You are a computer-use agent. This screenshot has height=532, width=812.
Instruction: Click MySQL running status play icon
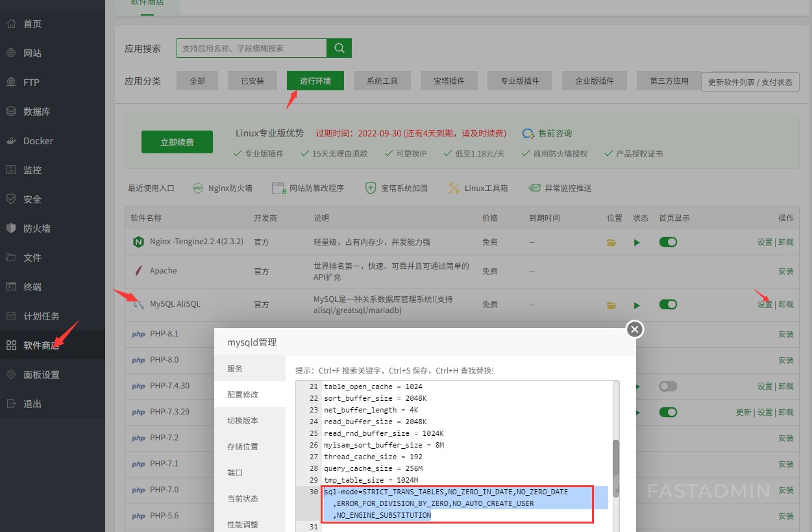(637, 305)
